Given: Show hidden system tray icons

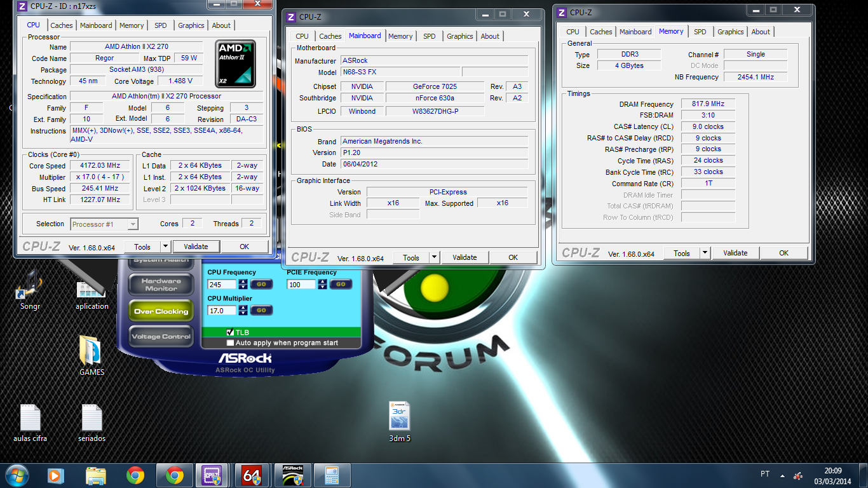Looking at the screenshot, I should pos(782,475).
